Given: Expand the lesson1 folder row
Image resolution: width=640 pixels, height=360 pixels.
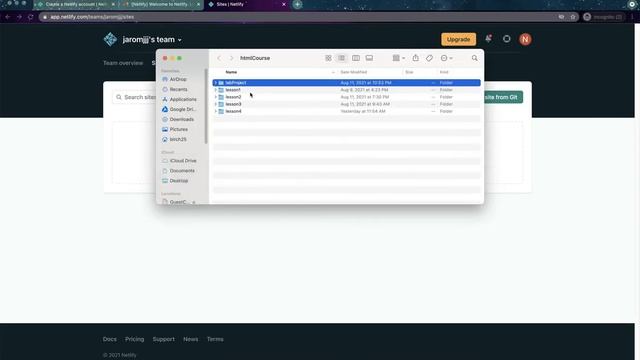Looking at the screenshot, I should point(216,90).
